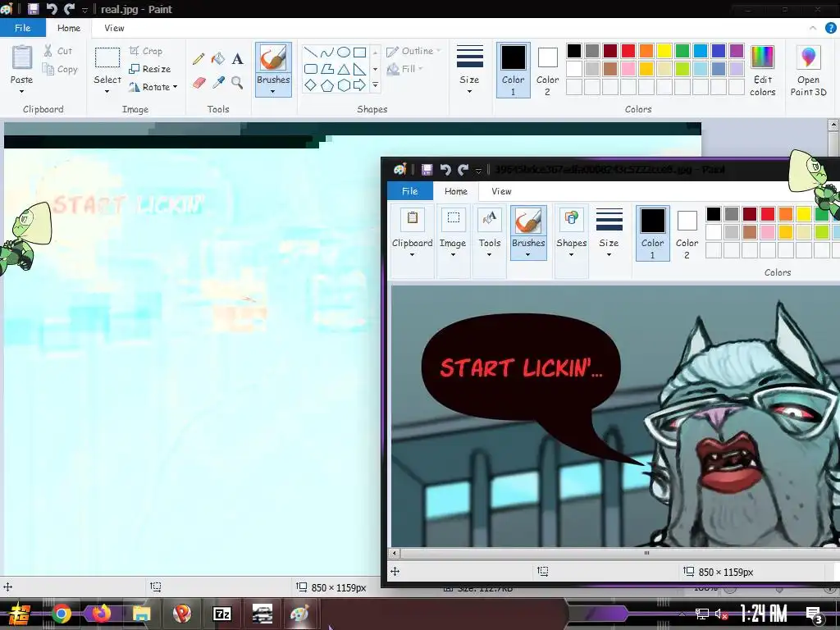The width and height of the screenshot is (840, 630).
Task: Open the shape Outline dropdown
Action: (x=414, y=51)
